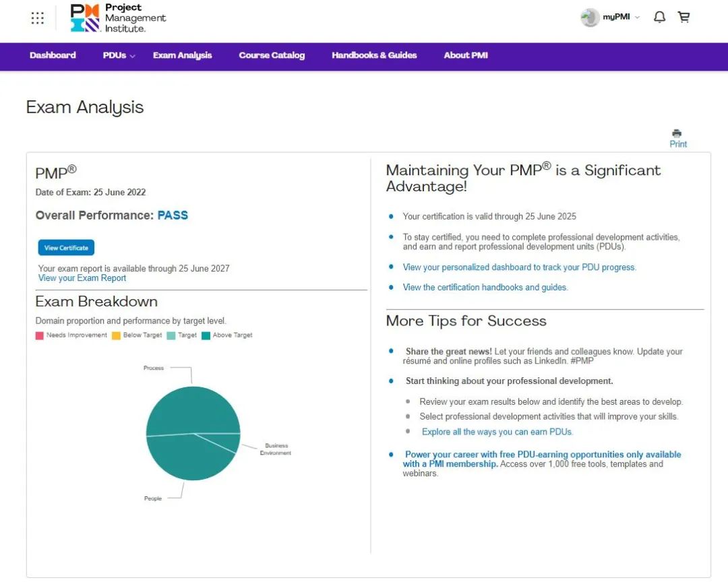728x586 pixels.
Task: Click the Below Target legend swatch
Action: pos(116,335)
